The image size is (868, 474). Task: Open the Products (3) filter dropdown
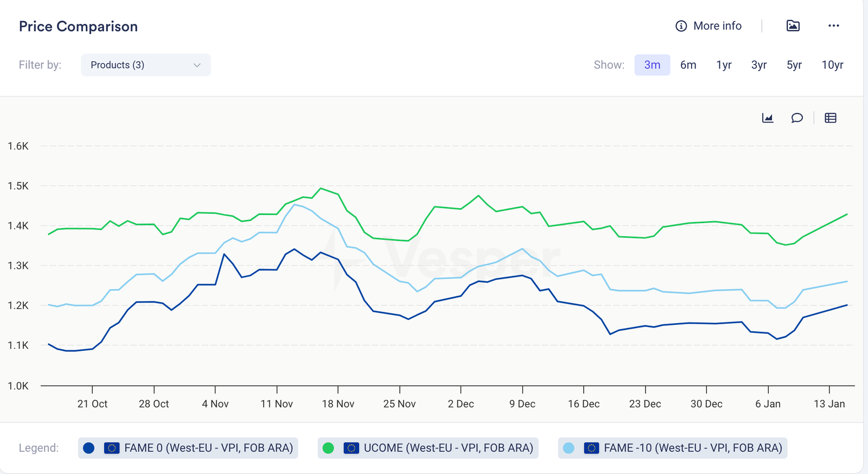[145, 65]
